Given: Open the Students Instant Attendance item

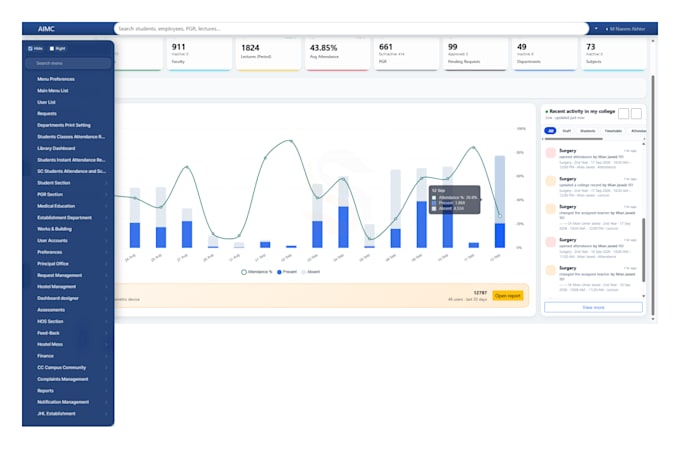Looking at the screenshot, I should click(71, 160).
